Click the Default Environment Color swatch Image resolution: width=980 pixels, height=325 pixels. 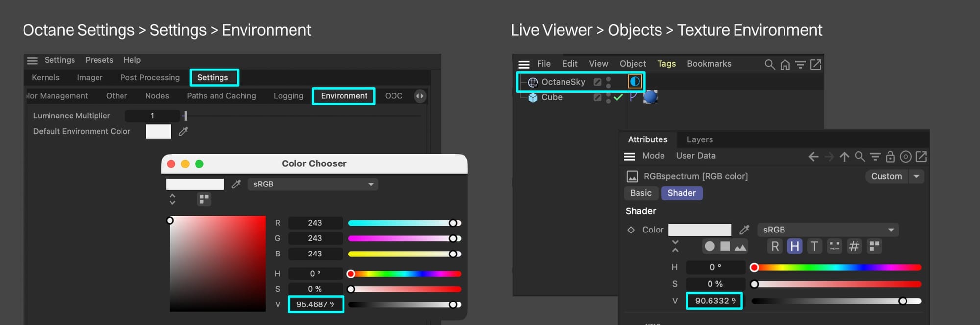158,131
